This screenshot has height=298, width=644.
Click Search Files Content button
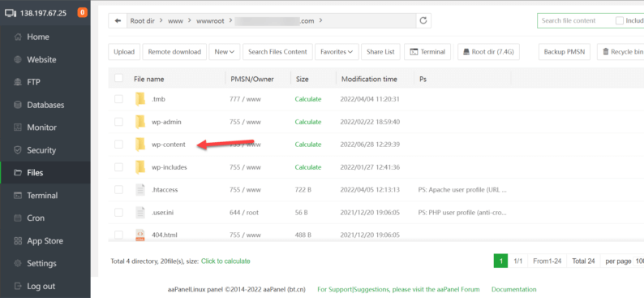[x=277, y=52]
